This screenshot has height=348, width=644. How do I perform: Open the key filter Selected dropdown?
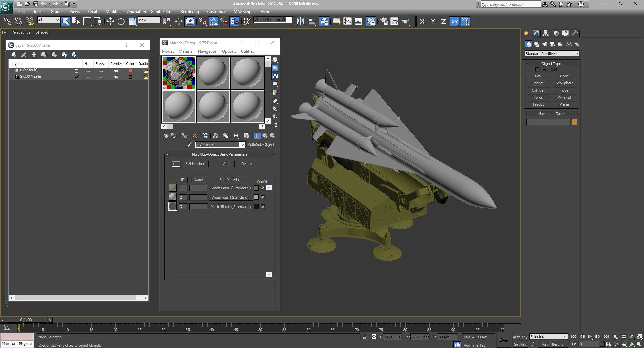pos(548,337)
